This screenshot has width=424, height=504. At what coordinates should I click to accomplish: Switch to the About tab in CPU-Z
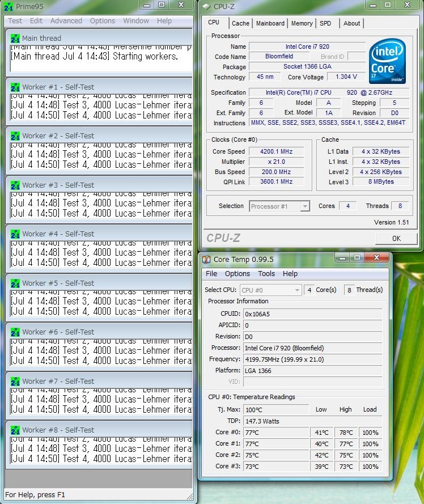(351, 23)
